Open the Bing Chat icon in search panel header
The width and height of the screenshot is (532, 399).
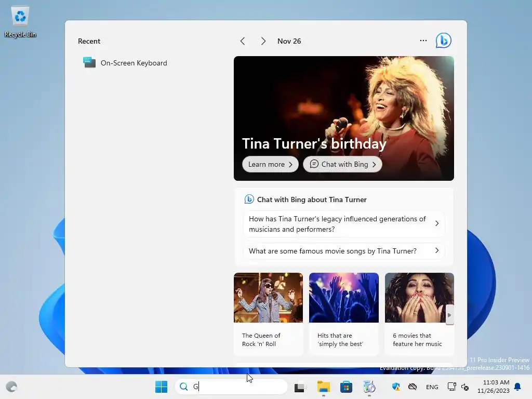pyautogui.click(x=444, y=41)
